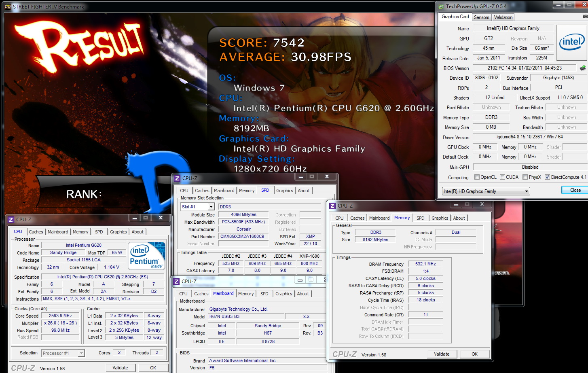Click the GPU-Z Driver Version field
Screen dimensions: 588x373
[x=530, y=137]
